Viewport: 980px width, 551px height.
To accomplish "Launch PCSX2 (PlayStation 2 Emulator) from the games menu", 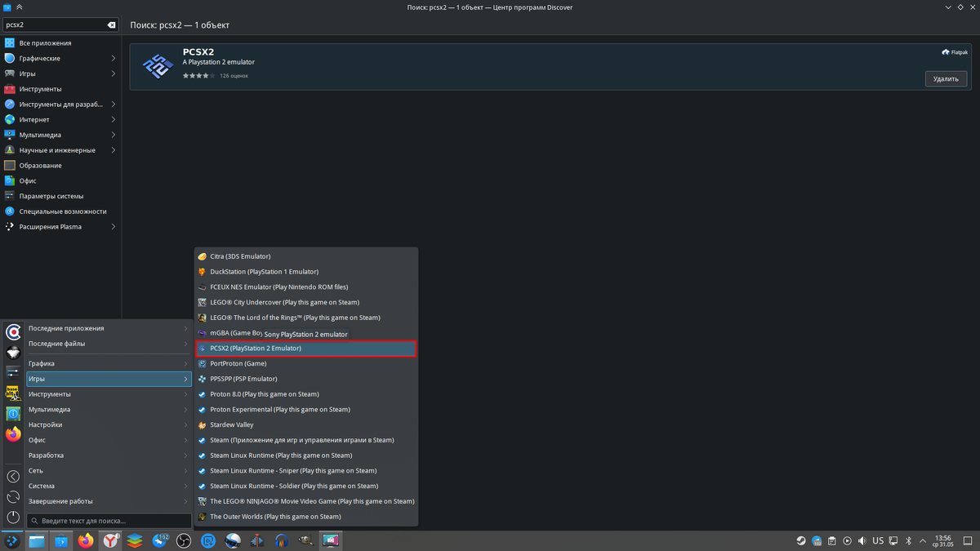I will pos(306,349).
